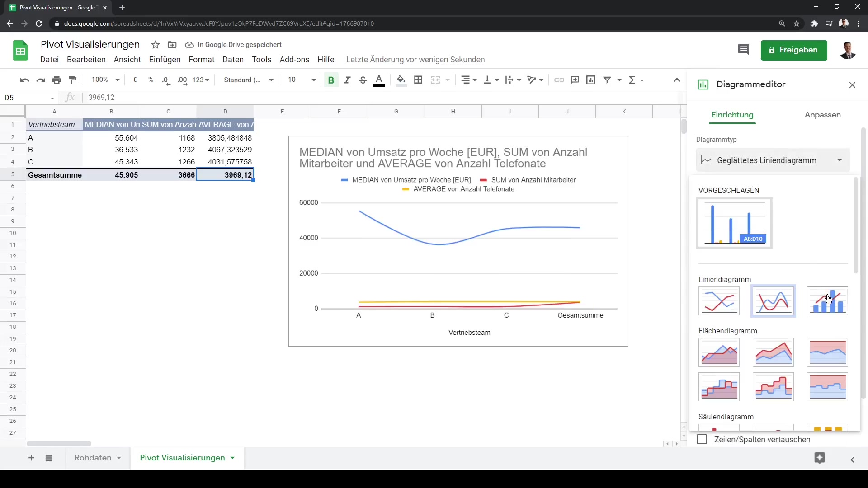
Task: Click the Freigeben share button
Action: pyautogui.click(x=794, y=50)
